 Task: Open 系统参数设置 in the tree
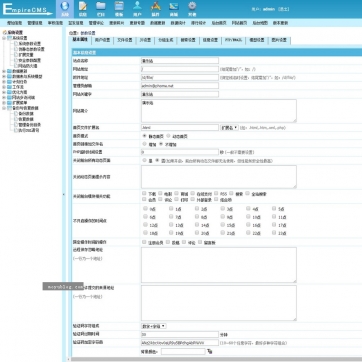[x=29, y=44]
